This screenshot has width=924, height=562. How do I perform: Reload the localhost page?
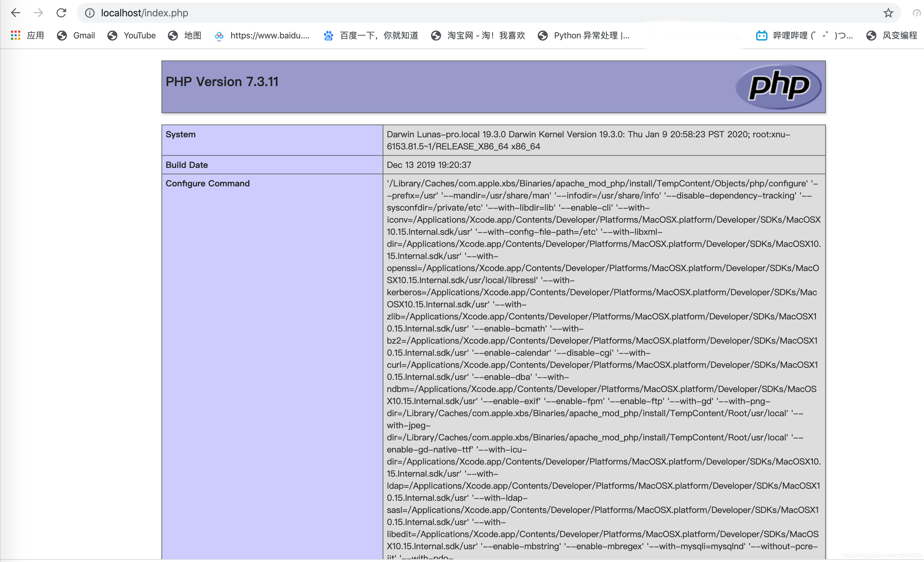pos(61,13)
